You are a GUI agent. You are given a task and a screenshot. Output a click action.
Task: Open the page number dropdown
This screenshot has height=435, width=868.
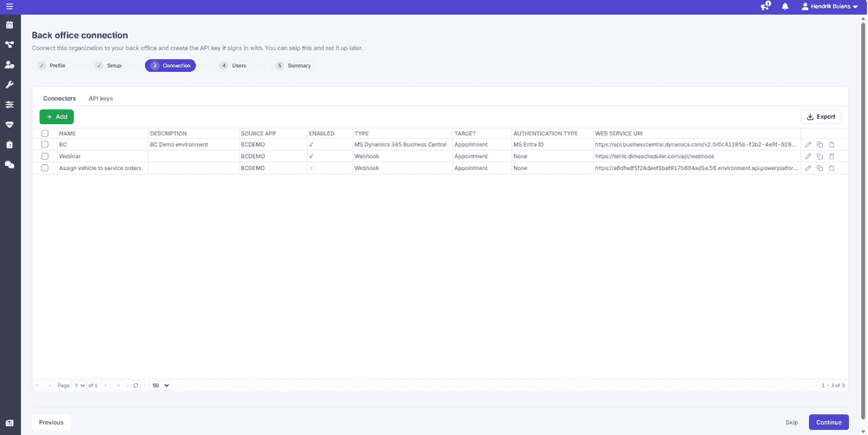(79, 386)
